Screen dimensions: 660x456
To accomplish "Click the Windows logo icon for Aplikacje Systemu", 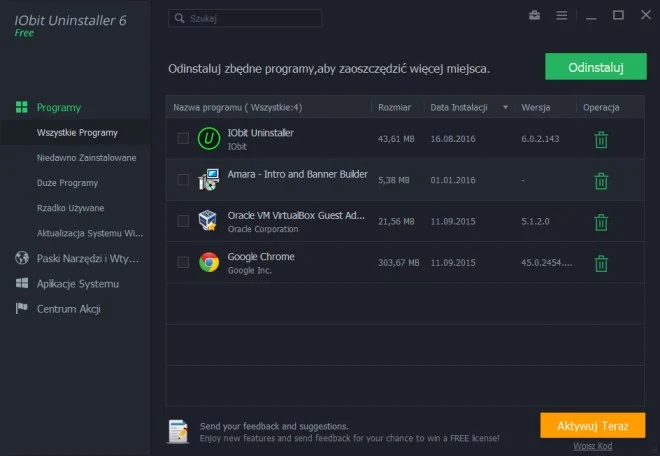I will 22,283.
